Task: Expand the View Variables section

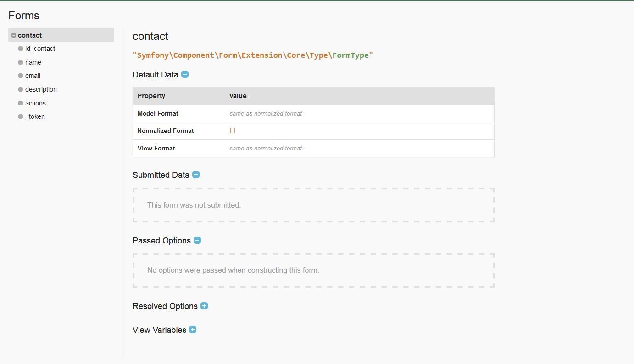Action: [193, 330]
